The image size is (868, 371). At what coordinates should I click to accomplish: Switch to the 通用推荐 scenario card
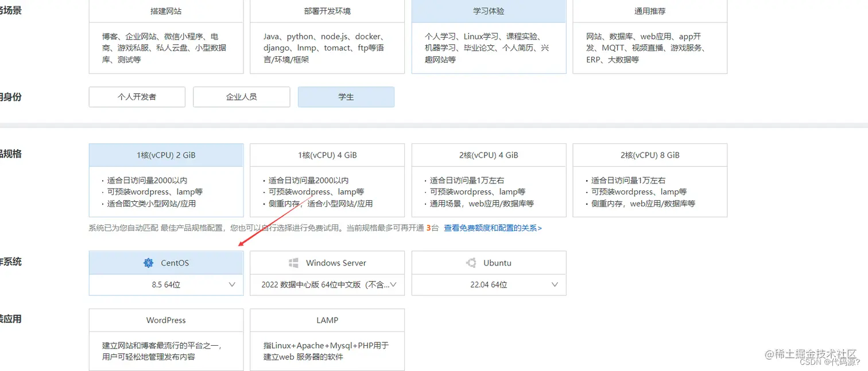click(650, 10)
